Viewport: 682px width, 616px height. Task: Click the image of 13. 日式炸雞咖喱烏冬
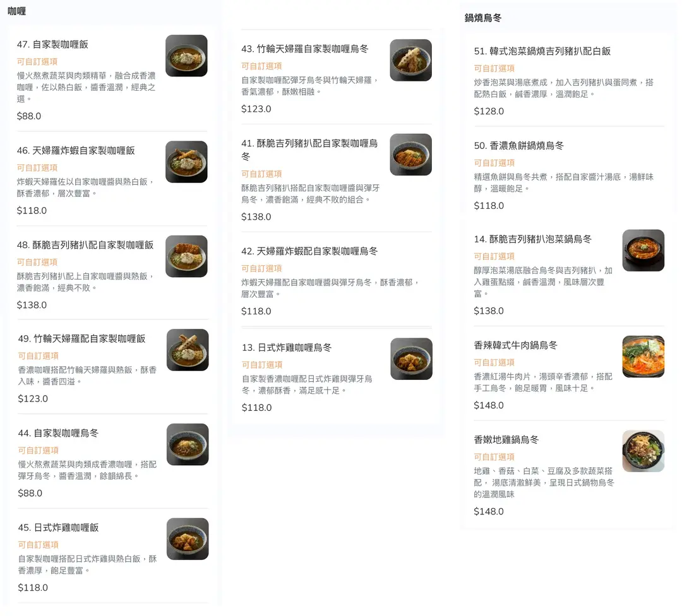pos(411,358)
